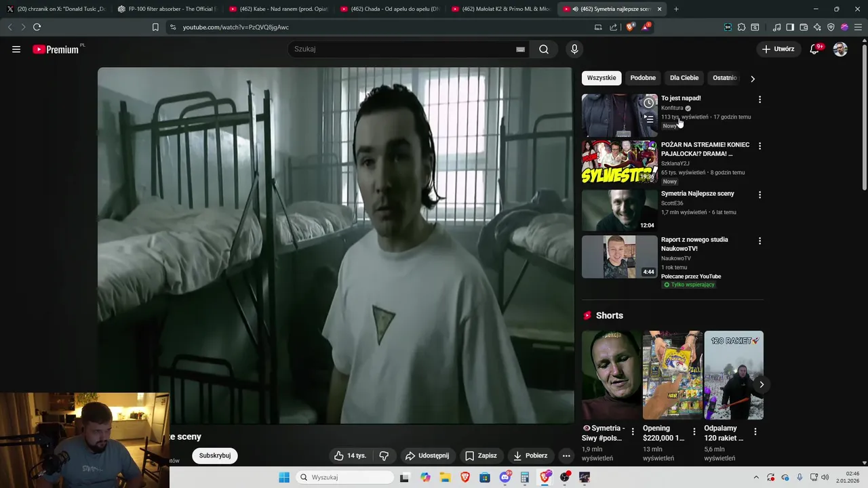
Task: Visit the ScottE36 channel link
Action: 672,203
